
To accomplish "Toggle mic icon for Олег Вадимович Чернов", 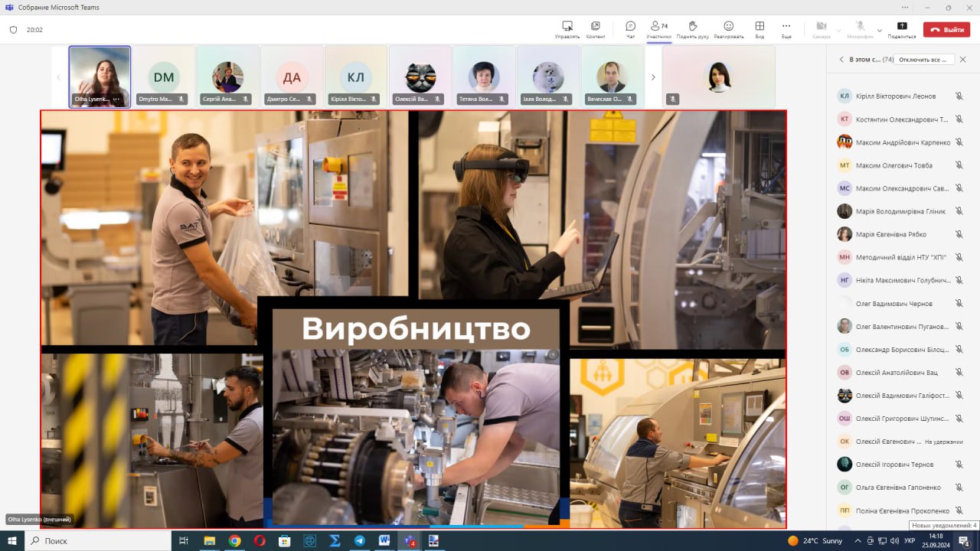I will (x=959, y=303).
